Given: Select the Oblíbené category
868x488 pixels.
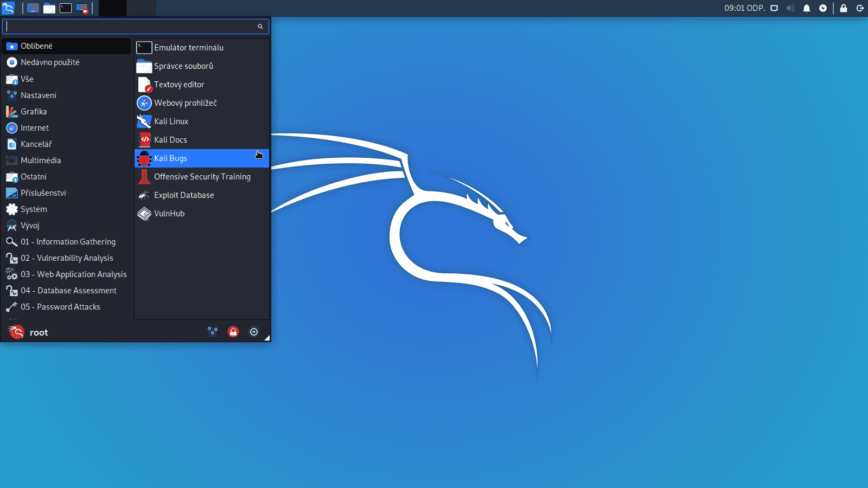Looking at the screenshot, I should [36, 46].
